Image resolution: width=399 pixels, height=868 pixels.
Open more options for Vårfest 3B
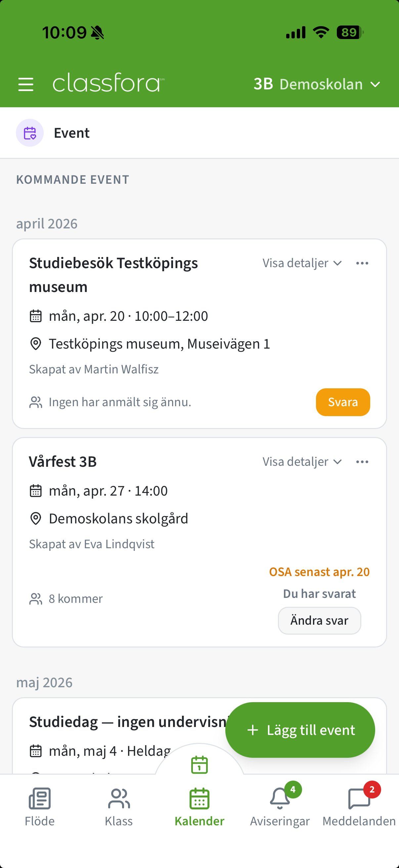[362, 461]
